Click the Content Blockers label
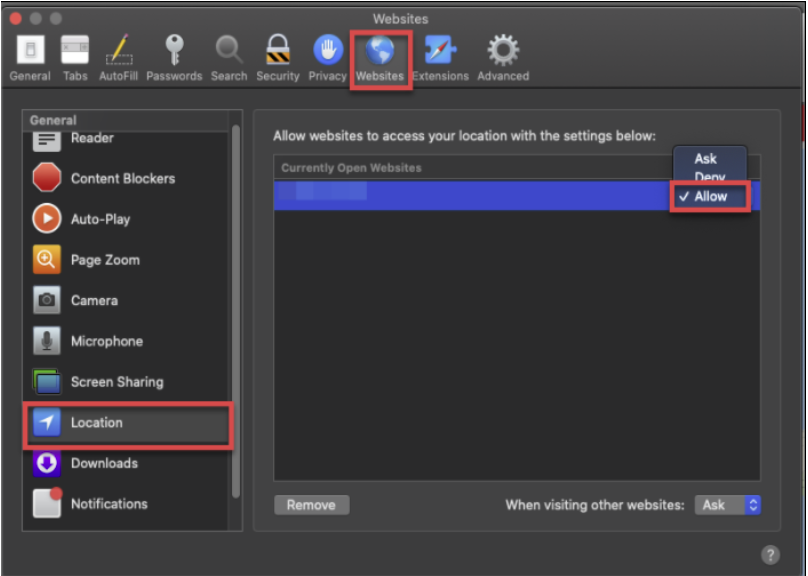808x576 pixels. point(123,178)
